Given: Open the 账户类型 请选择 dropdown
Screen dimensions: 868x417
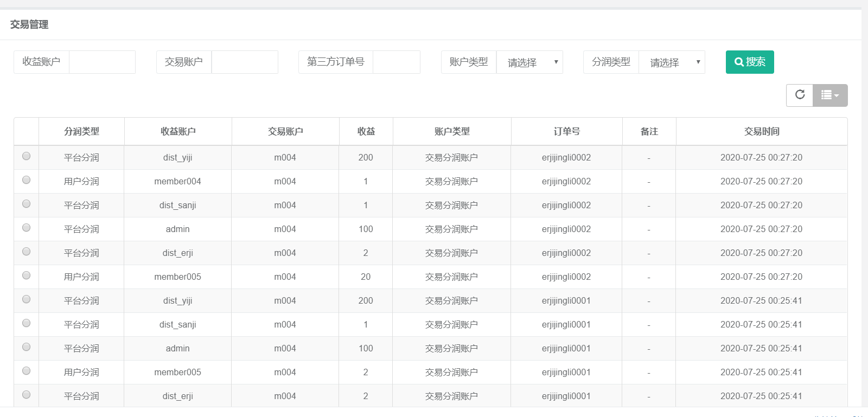Looking at the screenshot, I should (x=529, y=62).
